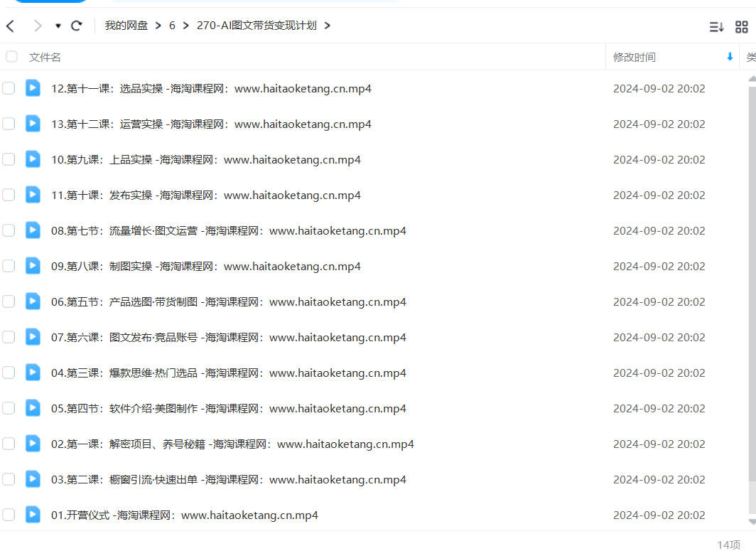Open 270-AI图文带货变现计划 breadcrumb
The width and height of the screenshot is (756, 551).
(256, 26)
